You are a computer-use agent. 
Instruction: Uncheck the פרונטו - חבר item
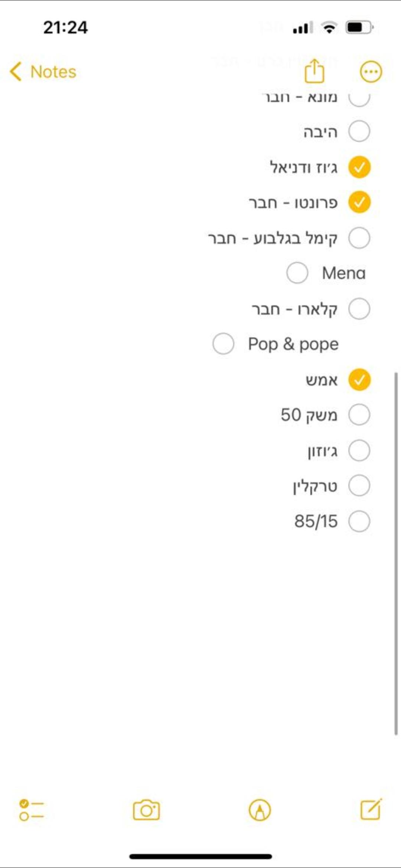point(359,203)
